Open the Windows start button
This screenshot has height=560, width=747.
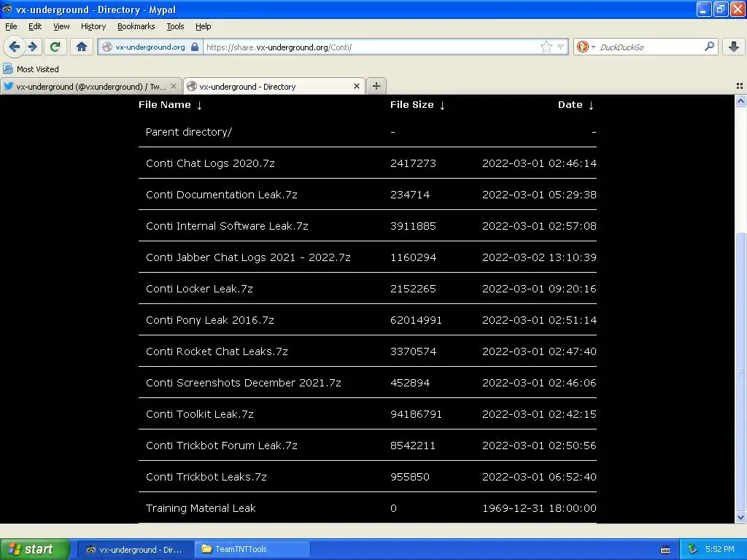(x=34, y=549)
